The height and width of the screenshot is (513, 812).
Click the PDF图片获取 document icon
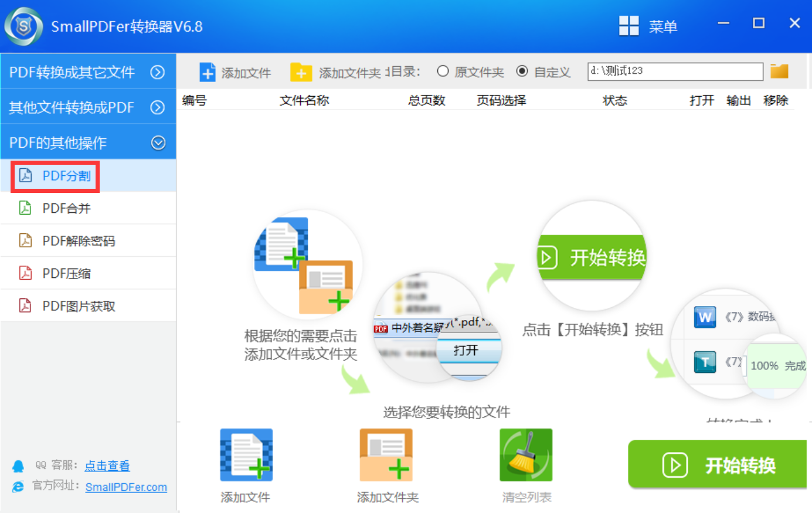coord(25,305)
